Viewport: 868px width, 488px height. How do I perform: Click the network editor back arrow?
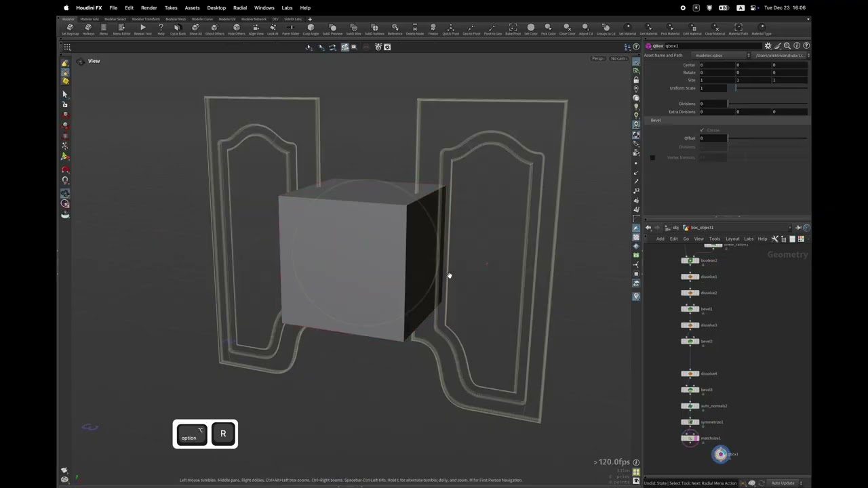click(x=648, y=228)
